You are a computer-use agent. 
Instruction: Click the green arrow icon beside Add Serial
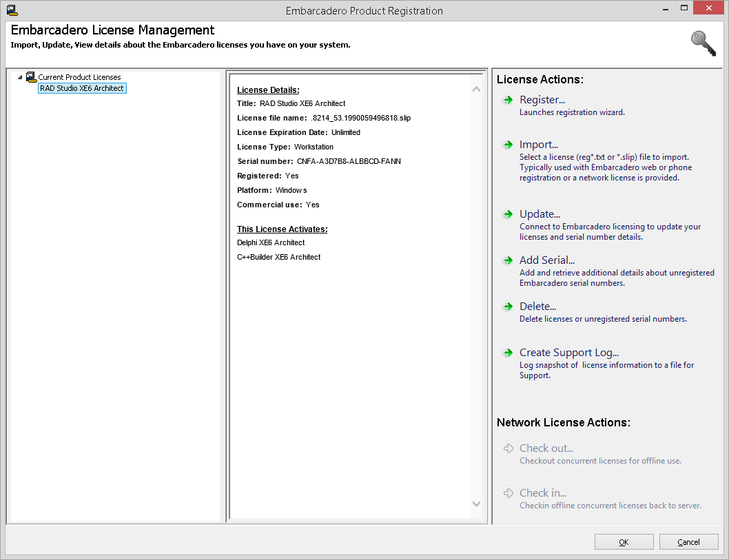pyautogui.click(x=508, y=260)
